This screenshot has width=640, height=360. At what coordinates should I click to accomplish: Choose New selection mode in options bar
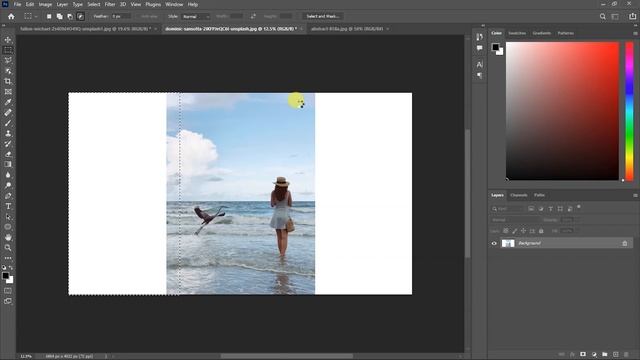pos(49,16)
